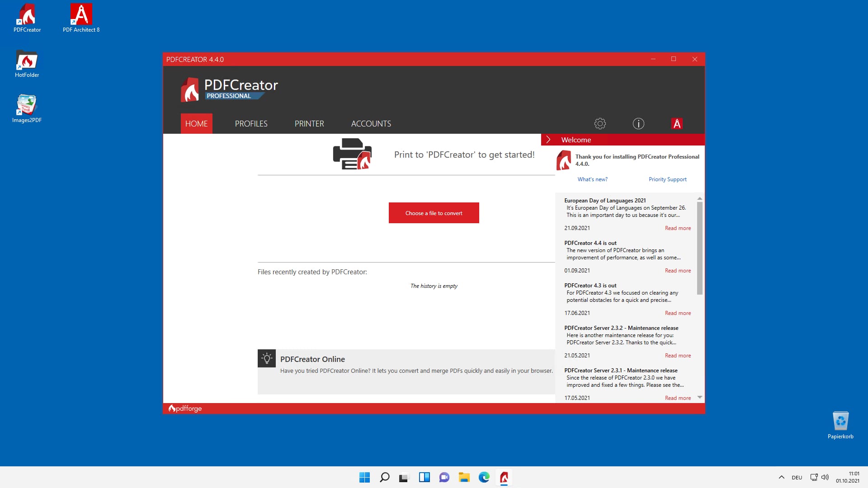Click the 'The history is empty' text
This screenshot has width=868, height=488.
pyautogui.click(x=434, y=286)
